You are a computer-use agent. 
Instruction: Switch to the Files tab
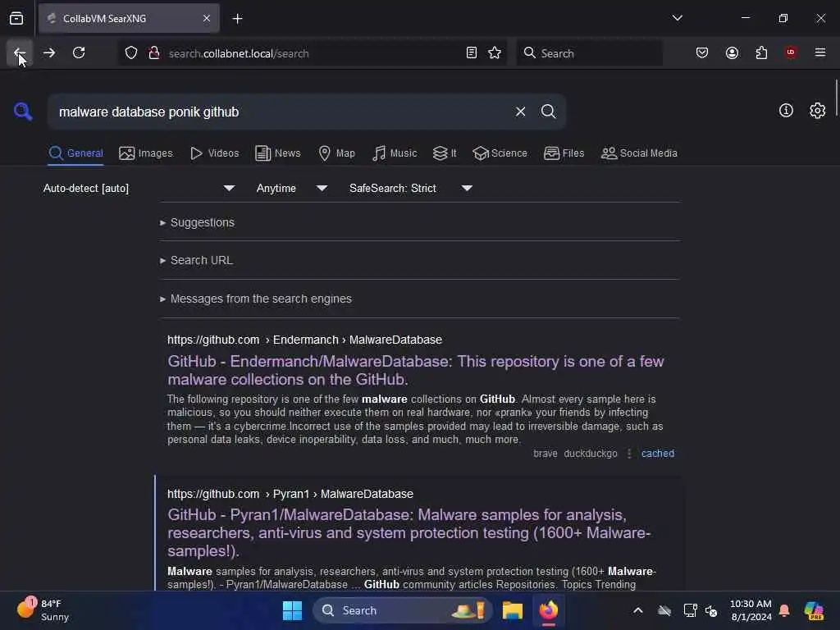click(564, 153)
